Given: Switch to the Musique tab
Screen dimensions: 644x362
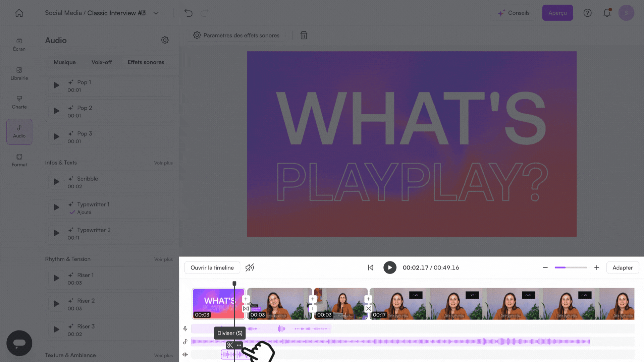Looking at the screenshot, I should coord(65,62).
